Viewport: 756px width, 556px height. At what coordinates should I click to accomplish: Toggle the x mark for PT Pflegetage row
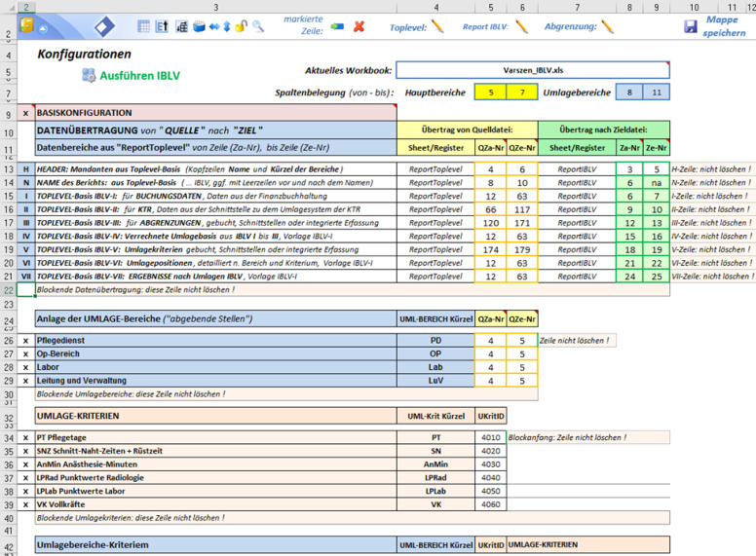coord(25,437)
